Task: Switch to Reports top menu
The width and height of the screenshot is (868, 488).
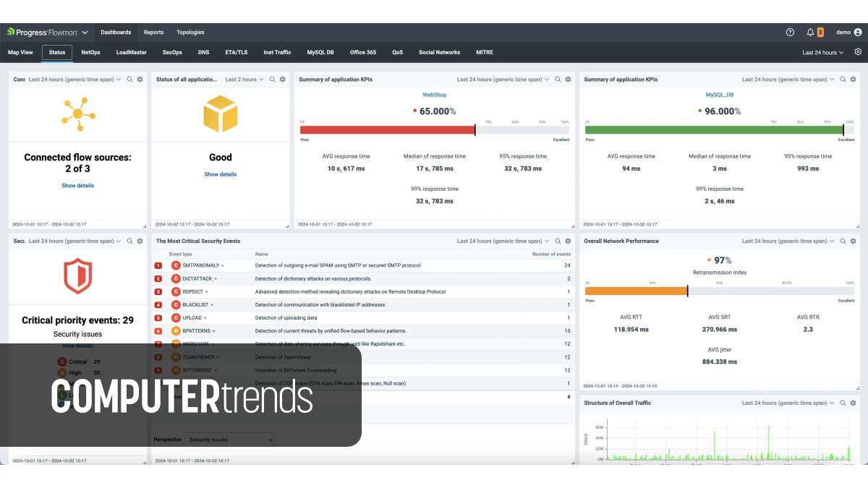Action: coord(153,33)
